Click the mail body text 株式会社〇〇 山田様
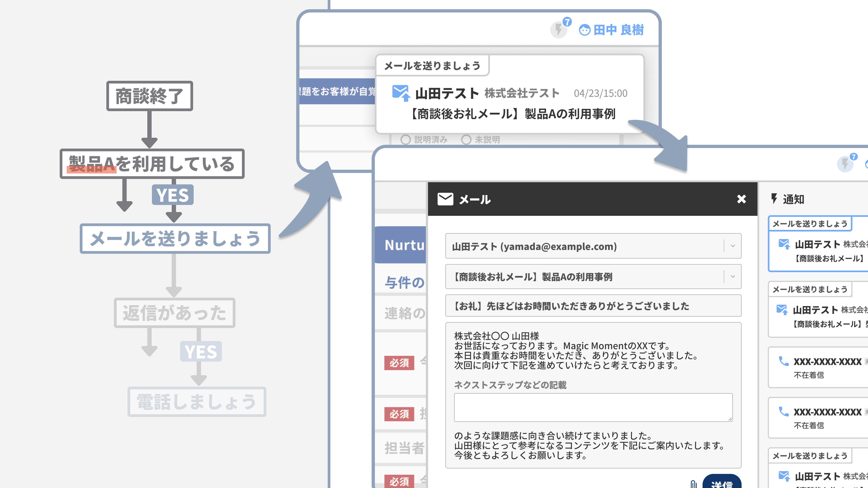The image size is (868, 488). coord(496,336)
